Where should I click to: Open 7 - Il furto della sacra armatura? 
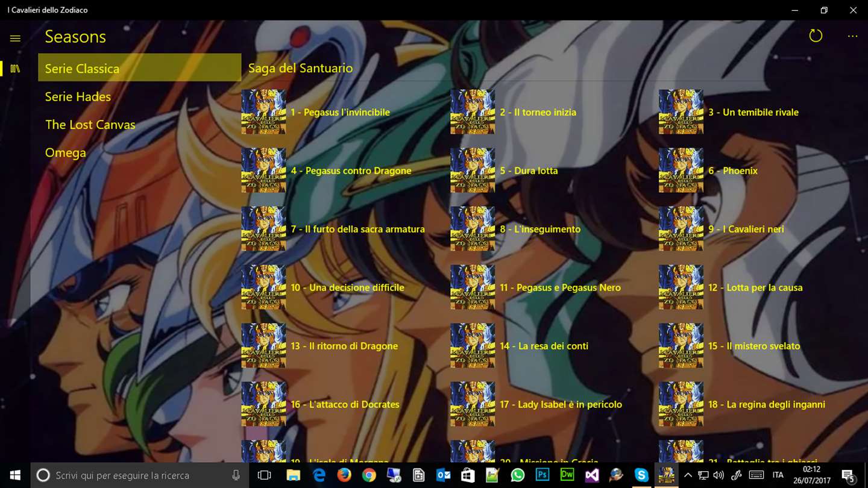(357, 229)
